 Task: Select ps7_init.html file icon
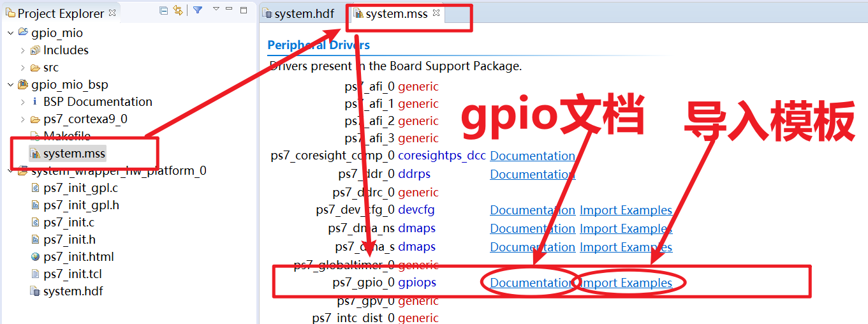(x=35, y=257)
